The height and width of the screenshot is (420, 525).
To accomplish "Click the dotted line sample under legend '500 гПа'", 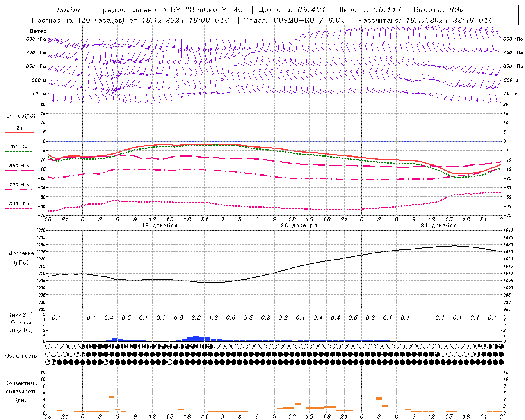I will (18, 209).
